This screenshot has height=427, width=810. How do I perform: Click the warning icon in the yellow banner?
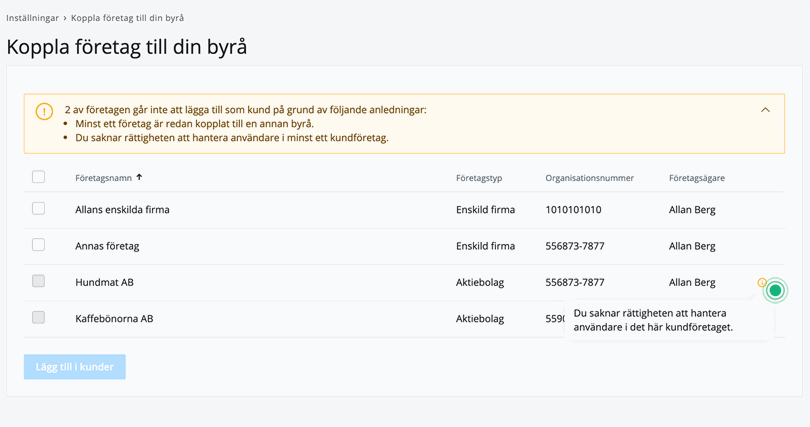tap(44, 111)
